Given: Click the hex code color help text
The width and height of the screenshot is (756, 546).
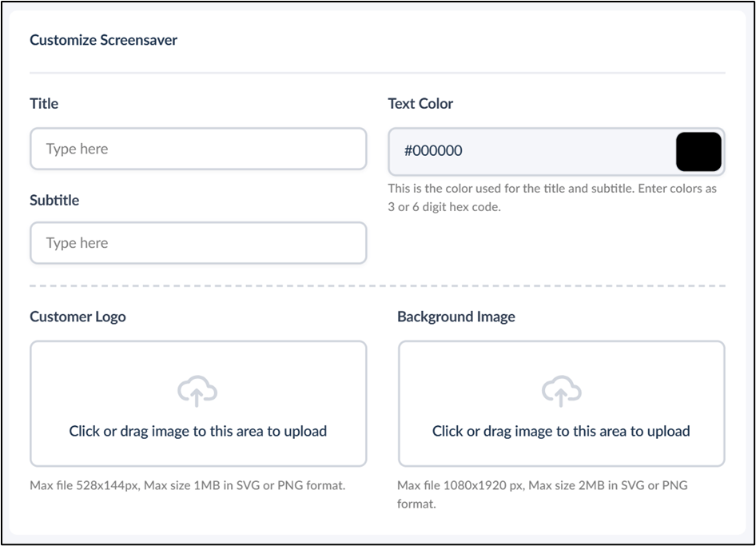Looking at the screenshot, I should [552, 197].
